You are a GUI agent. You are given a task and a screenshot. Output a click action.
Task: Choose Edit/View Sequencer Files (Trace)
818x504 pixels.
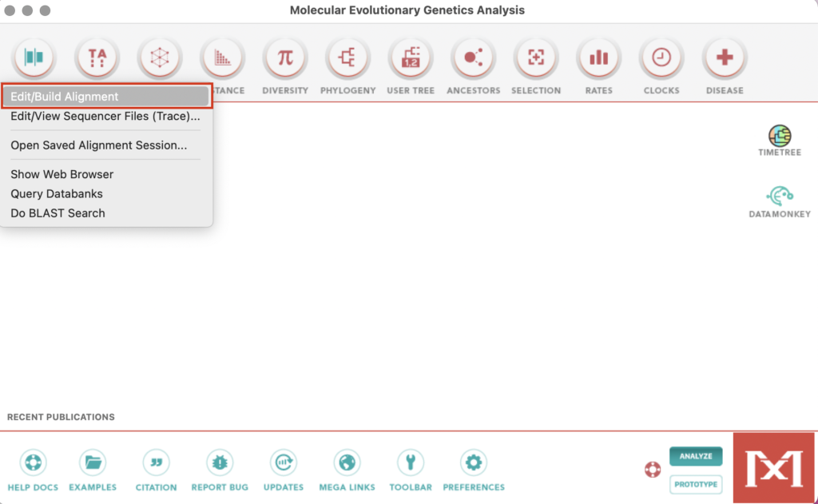coord(106,117)
